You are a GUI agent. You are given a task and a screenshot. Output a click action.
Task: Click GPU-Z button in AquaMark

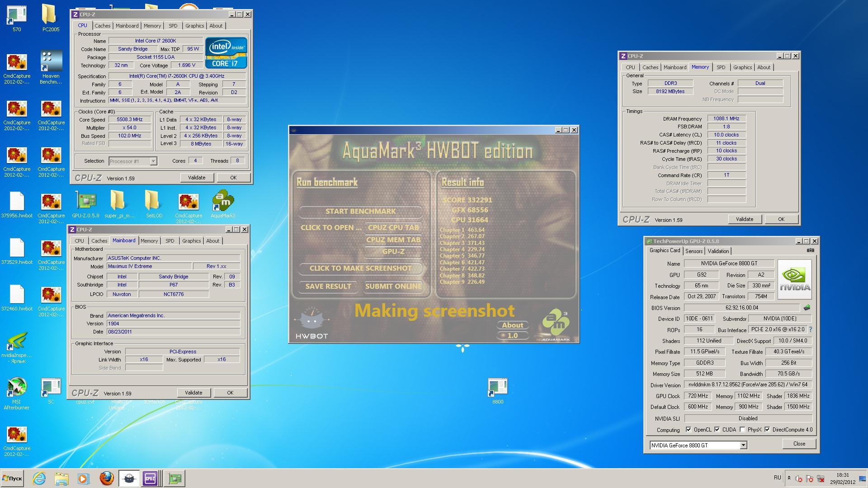coord(393,251)
